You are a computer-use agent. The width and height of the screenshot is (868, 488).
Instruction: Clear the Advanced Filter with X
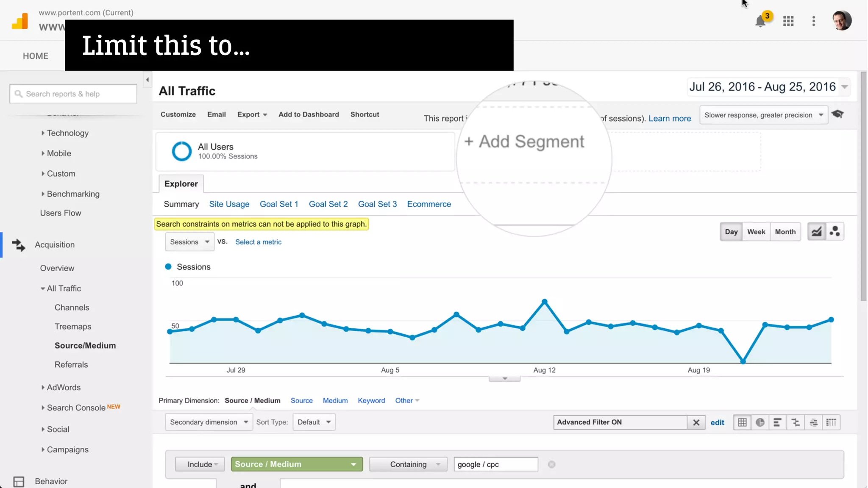[696, 422]
